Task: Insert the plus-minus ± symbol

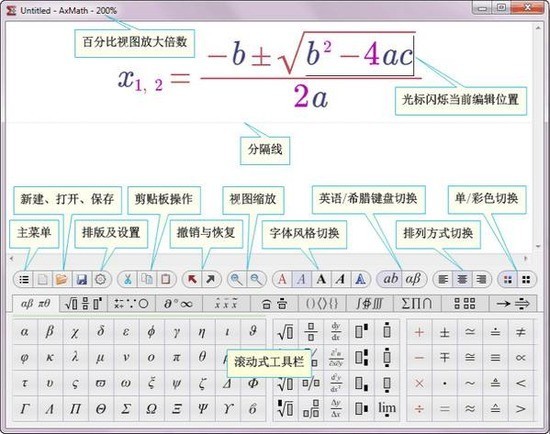Action: 444,332
